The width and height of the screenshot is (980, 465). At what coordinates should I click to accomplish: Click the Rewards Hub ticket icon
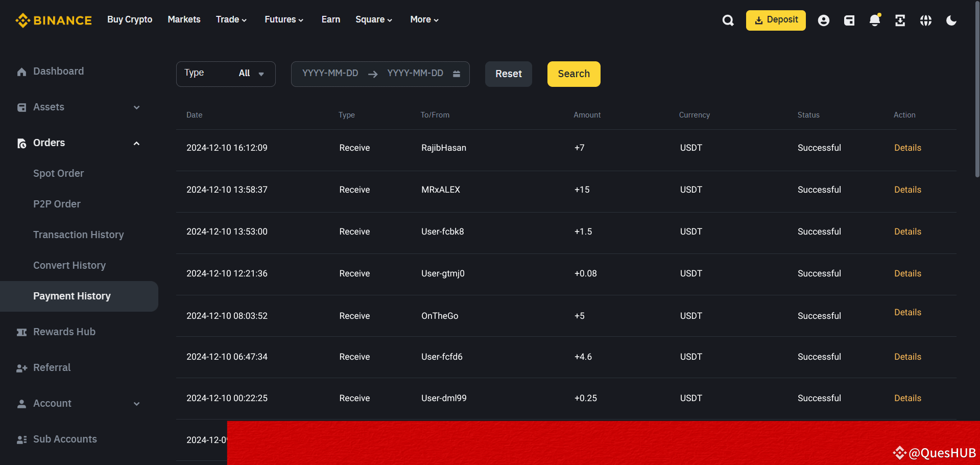click(21, 333)
